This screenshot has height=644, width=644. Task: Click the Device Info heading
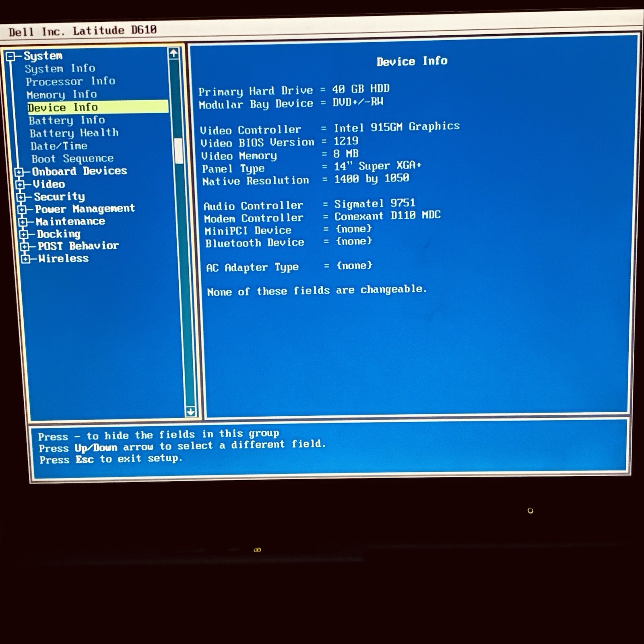click(x=412, y=61)
